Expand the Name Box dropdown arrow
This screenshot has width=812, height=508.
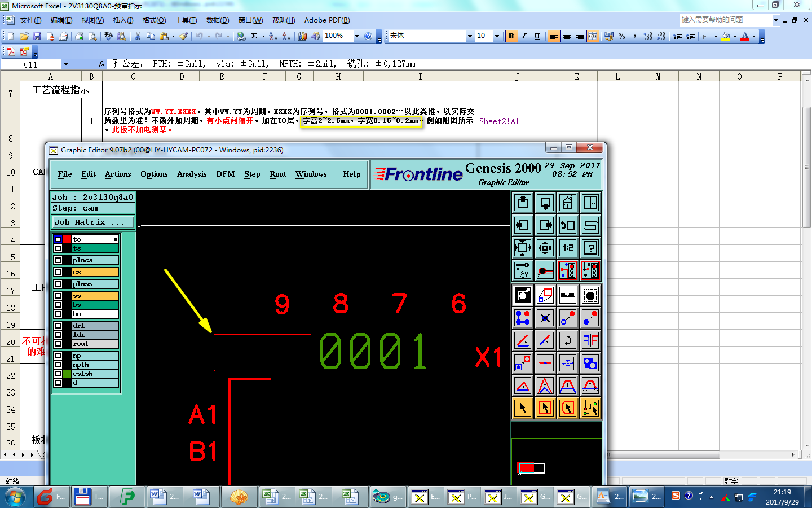pyautogui.click(x=66, y=64)
